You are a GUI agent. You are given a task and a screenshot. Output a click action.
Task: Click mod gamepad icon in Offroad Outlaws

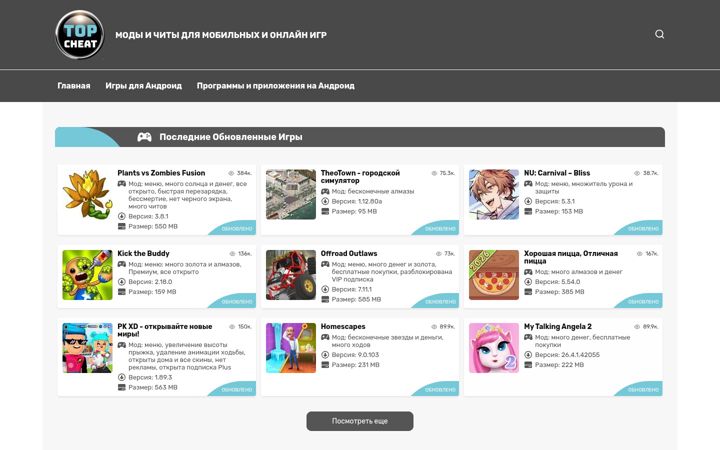point(325,264)
